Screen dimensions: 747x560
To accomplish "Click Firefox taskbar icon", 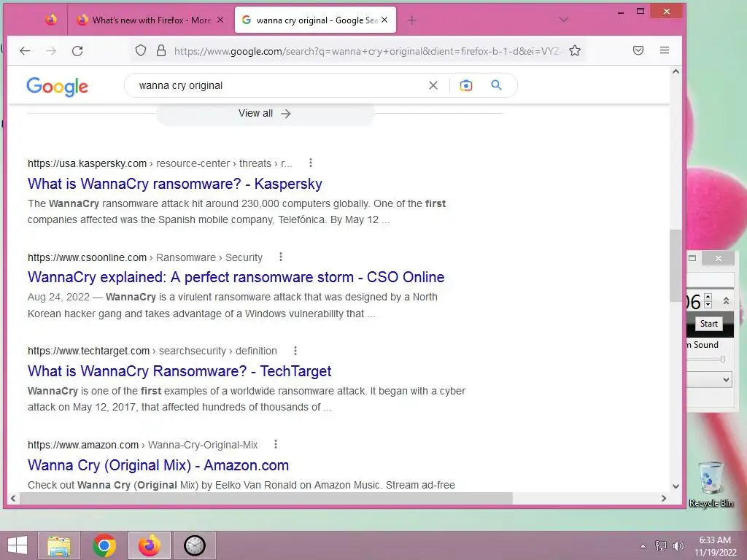I will coord(150,545).
